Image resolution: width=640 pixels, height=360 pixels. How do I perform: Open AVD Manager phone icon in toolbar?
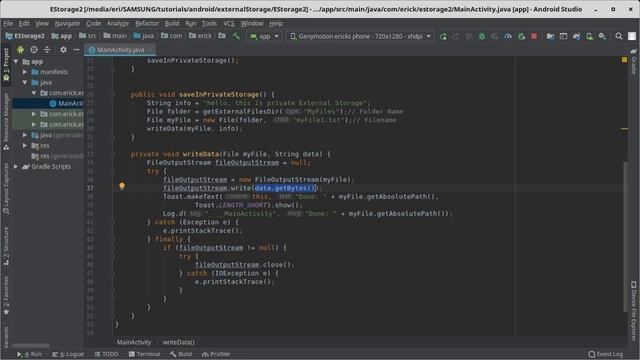(x=589, y=36)
